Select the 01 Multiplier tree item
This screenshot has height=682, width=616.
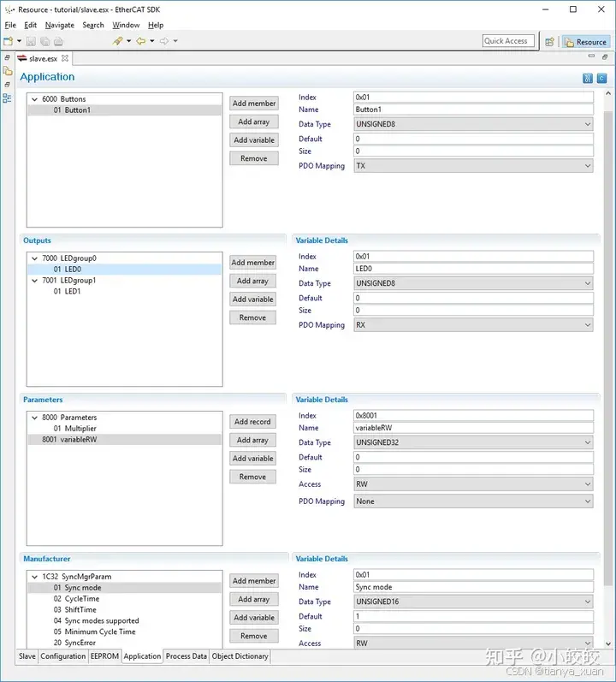(x=75, y=429)
